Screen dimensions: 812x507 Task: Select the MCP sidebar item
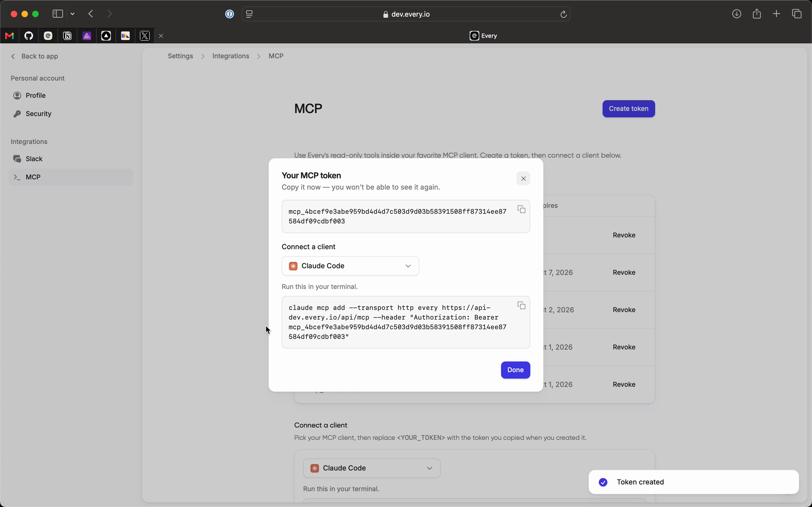[x=70, y=177]
